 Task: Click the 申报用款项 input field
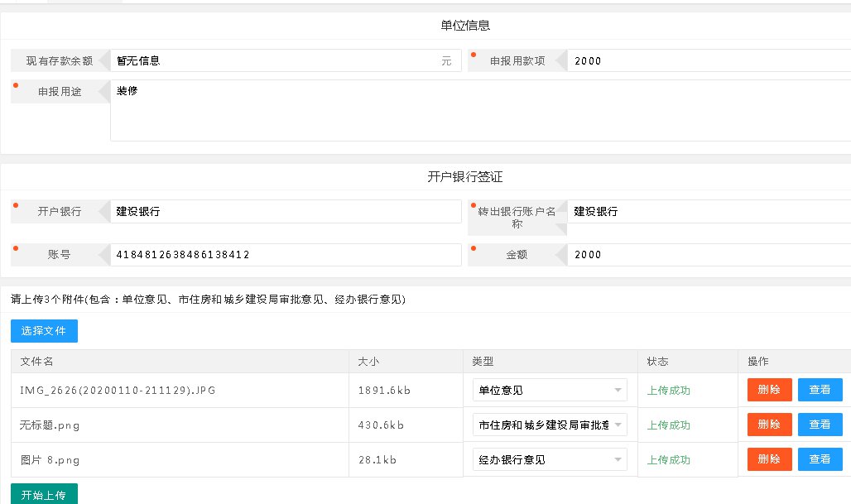click(x=708, y=60)
